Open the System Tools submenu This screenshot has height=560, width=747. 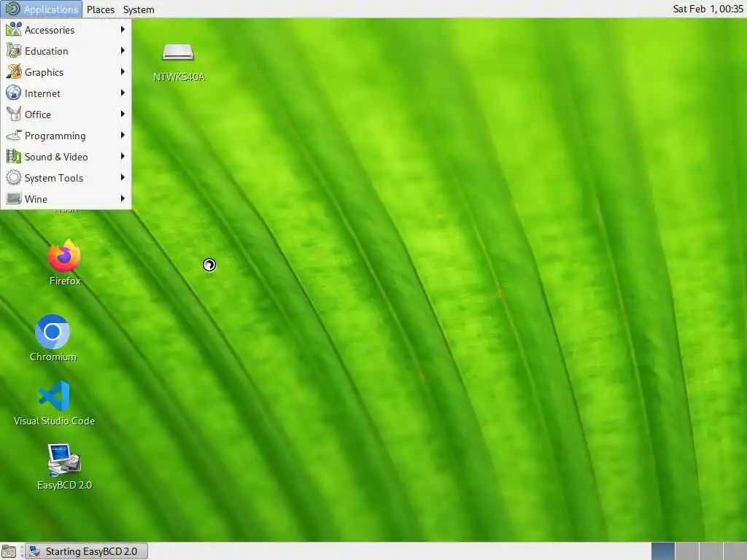point(66,178)
